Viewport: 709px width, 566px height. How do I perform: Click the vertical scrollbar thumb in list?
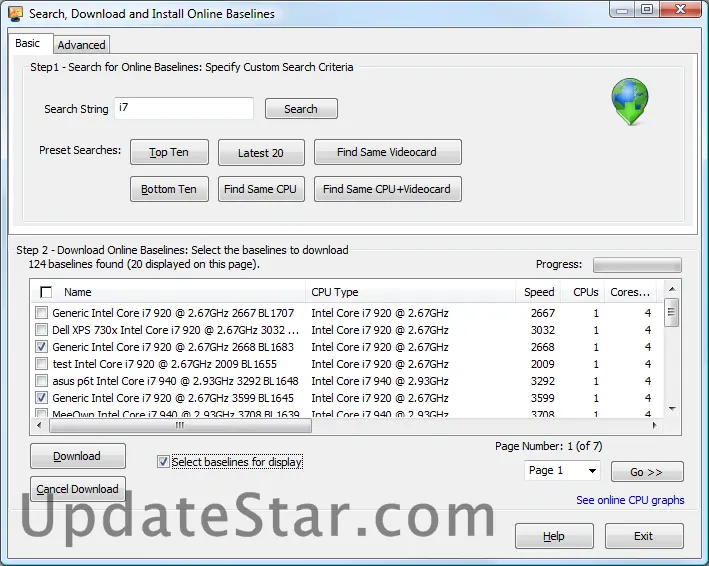click(671, 312)
